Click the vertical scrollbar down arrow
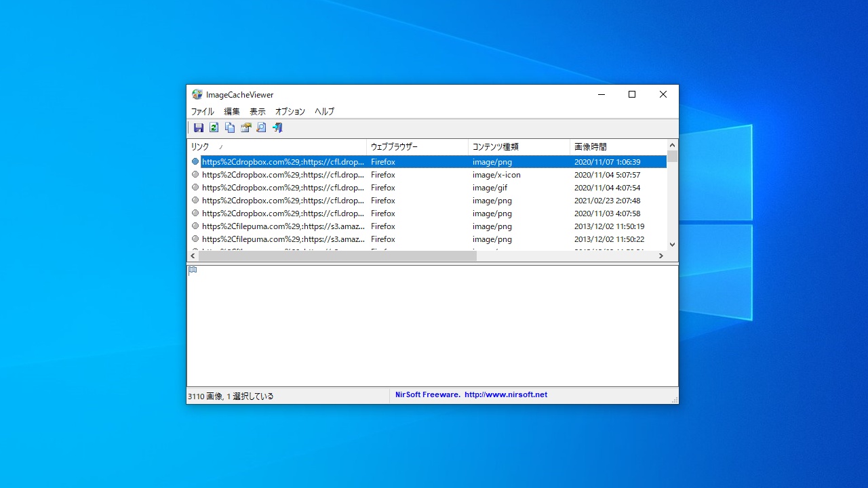The height and width of the screenshot is (488, 868). point(673,244)
